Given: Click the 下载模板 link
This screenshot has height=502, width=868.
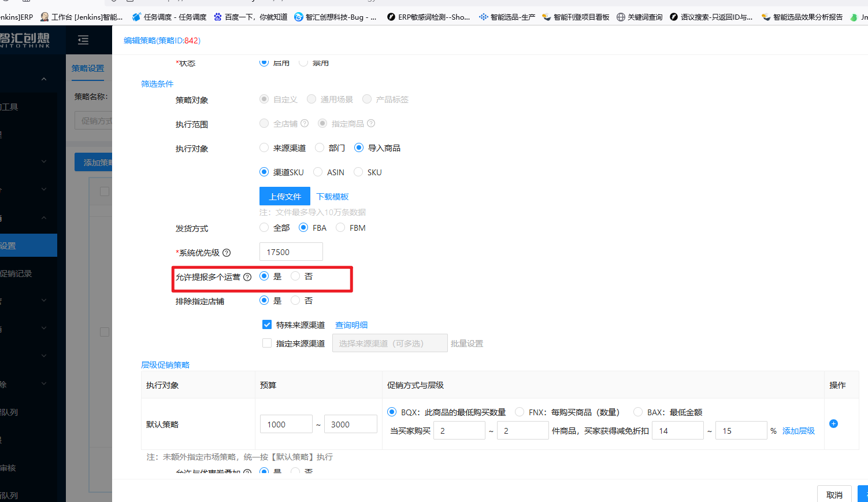Looking at the screenshot, I should tap(333, 197).
